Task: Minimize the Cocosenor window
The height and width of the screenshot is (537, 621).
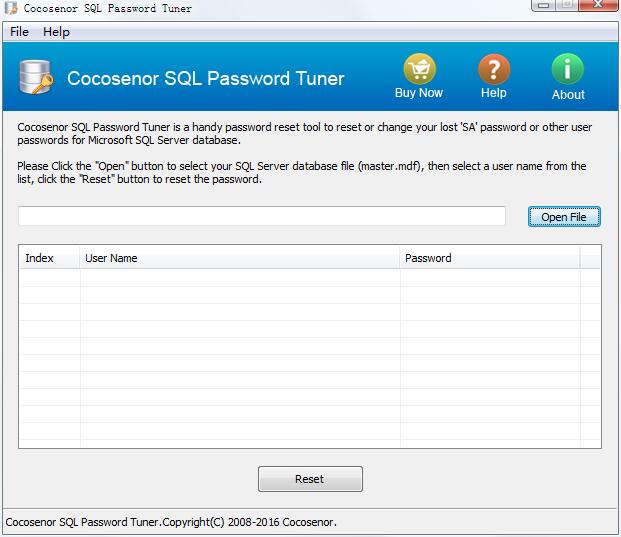Action: click(543, 5)
